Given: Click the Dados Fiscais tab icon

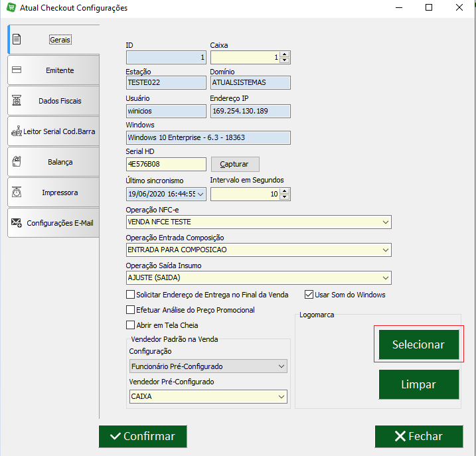Looking at the screenshot, I should click(x=17, y=100).
